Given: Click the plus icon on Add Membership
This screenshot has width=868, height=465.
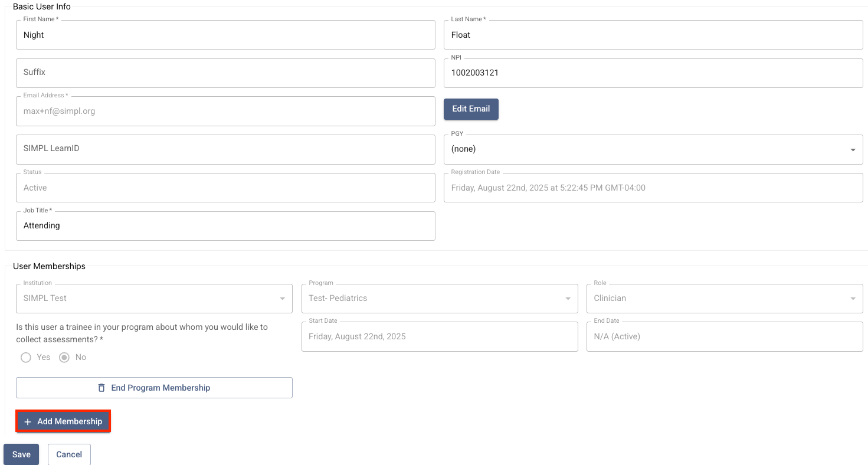Looking at the screenshot, I should coord(28,422).
